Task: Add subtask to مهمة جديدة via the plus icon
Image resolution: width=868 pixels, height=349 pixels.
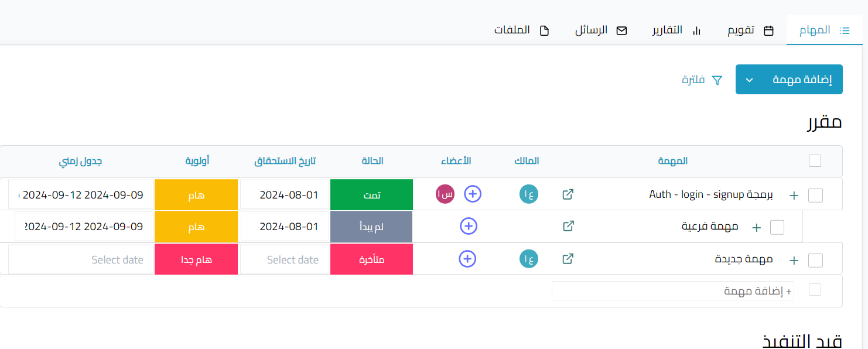Action: (794, 260)
